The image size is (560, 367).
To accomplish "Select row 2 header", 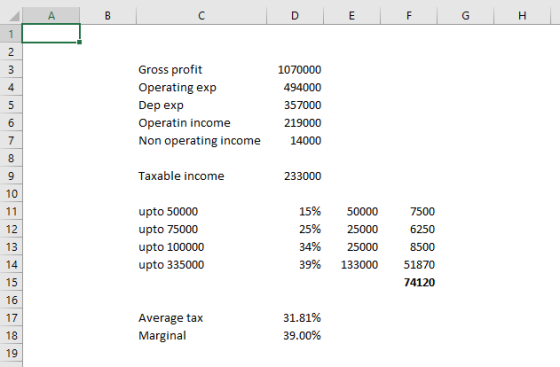I will tap(11, 52).
